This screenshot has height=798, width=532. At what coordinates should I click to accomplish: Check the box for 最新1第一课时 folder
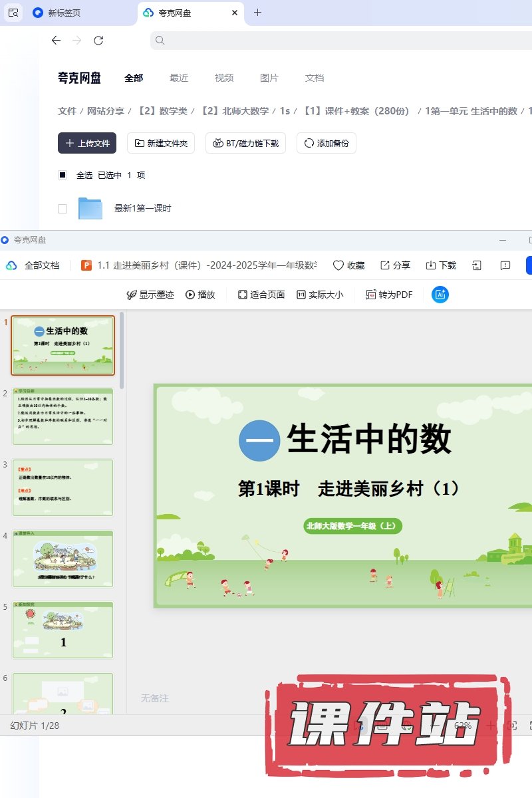point(63,209)
